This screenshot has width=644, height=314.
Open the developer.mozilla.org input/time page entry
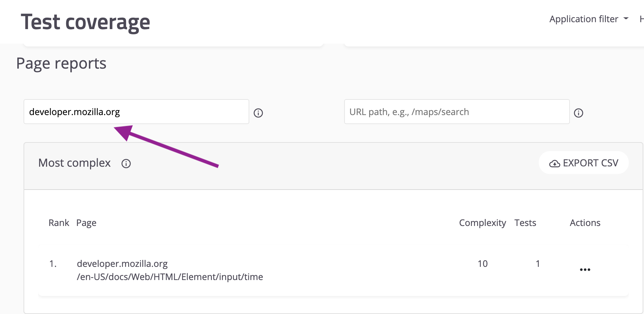tap(170, 270)
